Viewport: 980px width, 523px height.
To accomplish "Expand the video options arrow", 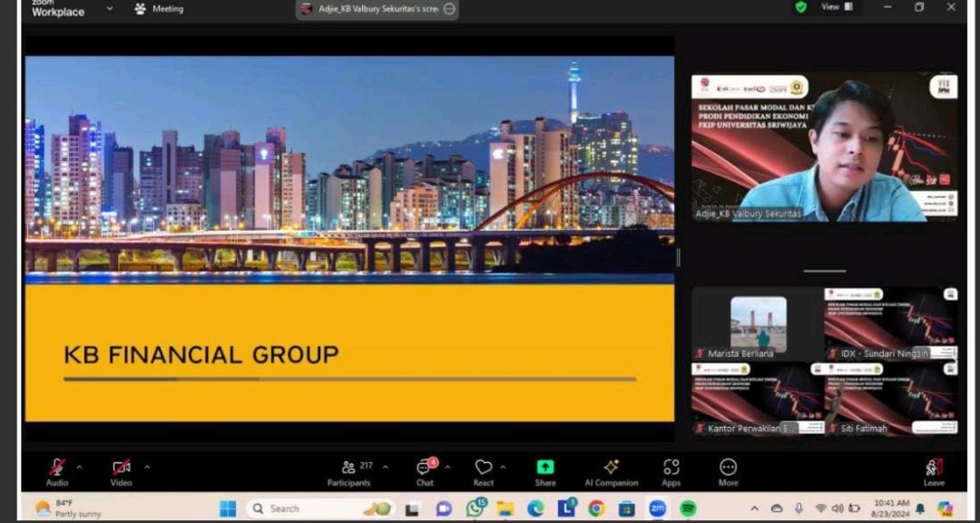I will coord(147,468).
